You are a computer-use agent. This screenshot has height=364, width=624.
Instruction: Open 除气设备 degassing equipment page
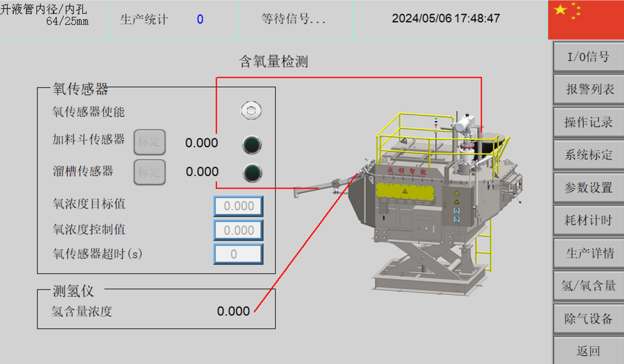click(x=588, y=319)
